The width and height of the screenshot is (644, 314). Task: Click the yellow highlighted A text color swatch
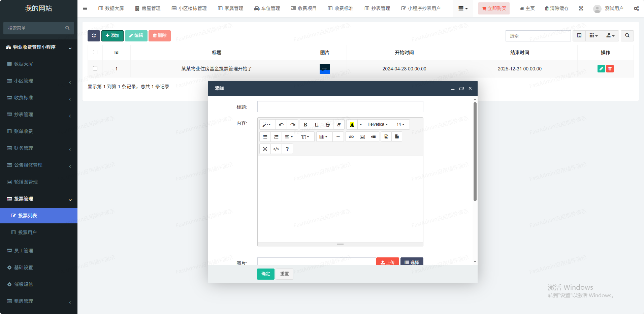[x=352, y=125]
